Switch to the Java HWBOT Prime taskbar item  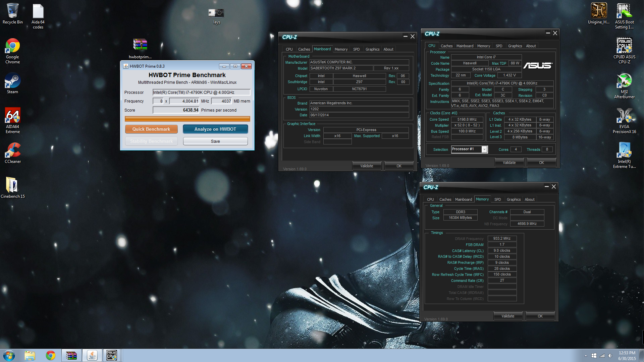(92, 355)
